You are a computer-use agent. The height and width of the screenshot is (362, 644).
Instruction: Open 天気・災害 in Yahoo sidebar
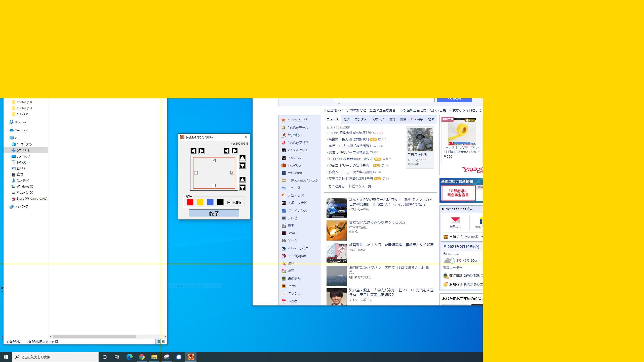pyautogui.click(x=295, y=195)
